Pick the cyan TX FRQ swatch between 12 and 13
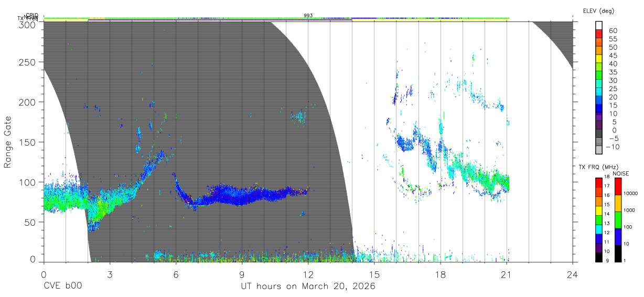644x297 pixels. pyautogui.click(x=599, y=229)
